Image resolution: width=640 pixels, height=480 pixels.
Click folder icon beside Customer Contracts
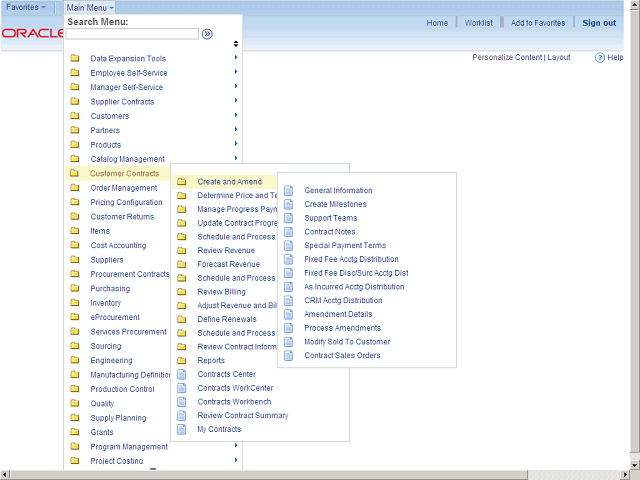click(75, 173)
